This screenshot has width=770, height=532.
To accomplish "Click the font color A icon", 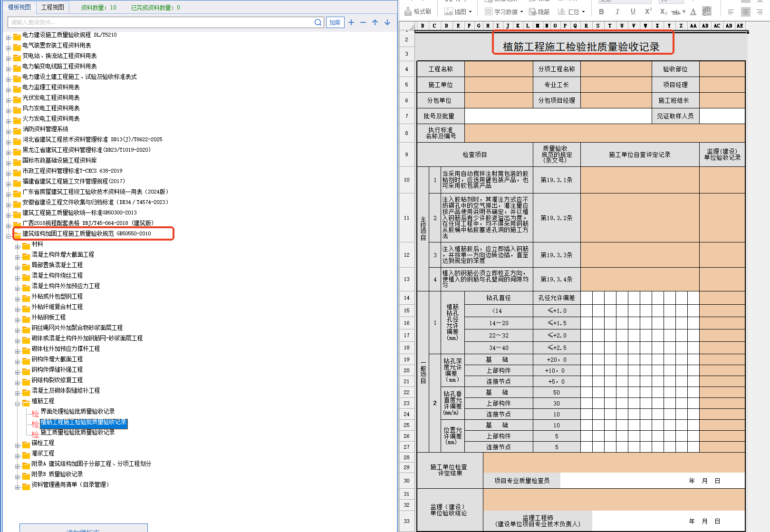I will point(693,11).
